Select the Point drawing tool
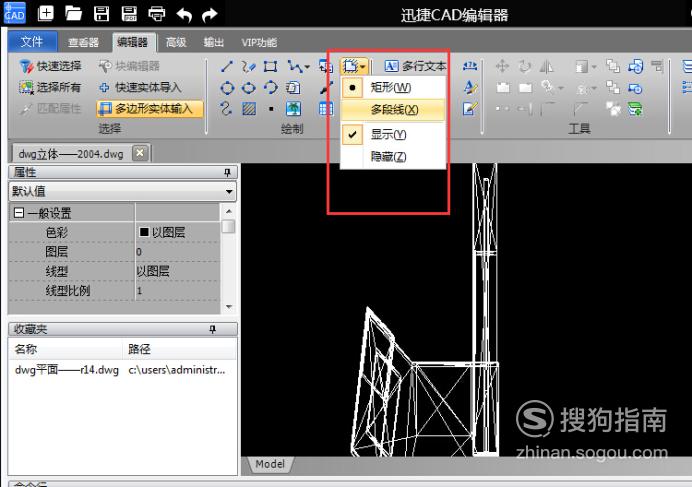692x487 pixels. click(x=271, y=109)
